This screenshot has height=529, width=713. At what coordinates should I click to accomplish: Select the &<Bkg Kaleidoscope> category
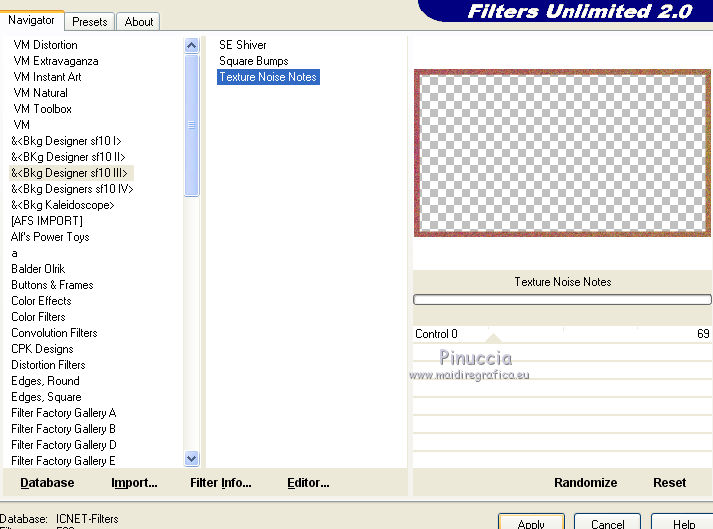(63, 205)
